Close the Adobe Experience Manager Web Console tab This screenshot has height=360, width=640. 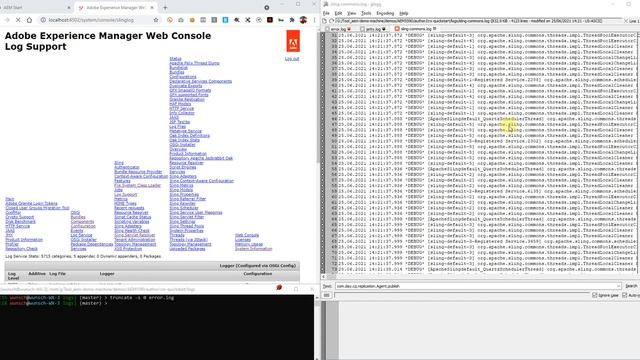pyautogui.click(x=153, y=7)
